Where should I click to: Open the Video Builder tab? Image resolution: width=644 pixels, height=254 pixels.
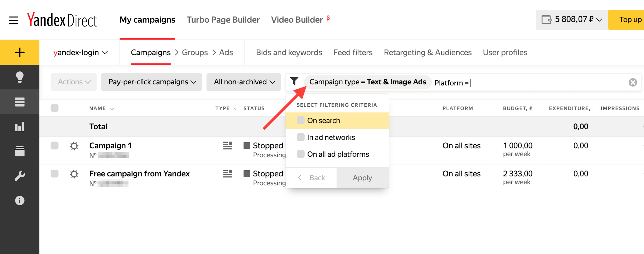coord(297,20)
